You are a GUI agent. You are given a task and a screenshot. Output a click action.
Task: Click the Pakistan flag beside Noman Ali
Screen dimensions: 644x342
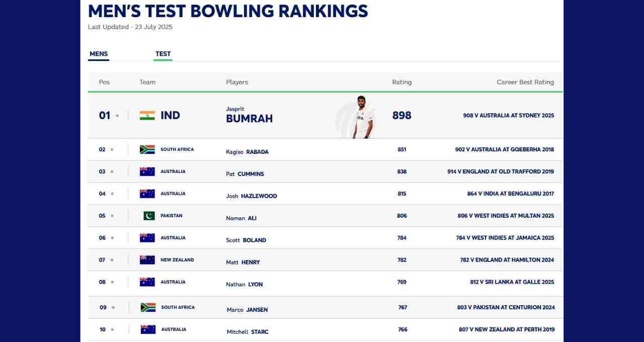tap(149, 216)
